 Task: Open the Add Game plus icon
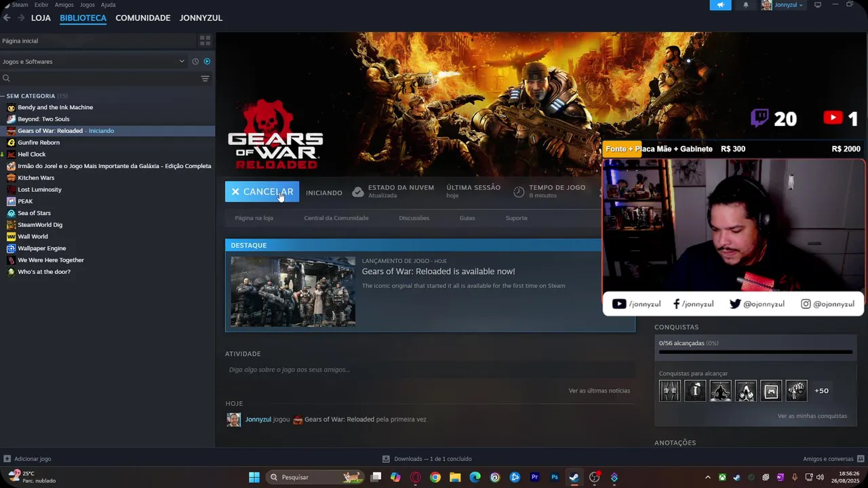click(x=7, y=459)
